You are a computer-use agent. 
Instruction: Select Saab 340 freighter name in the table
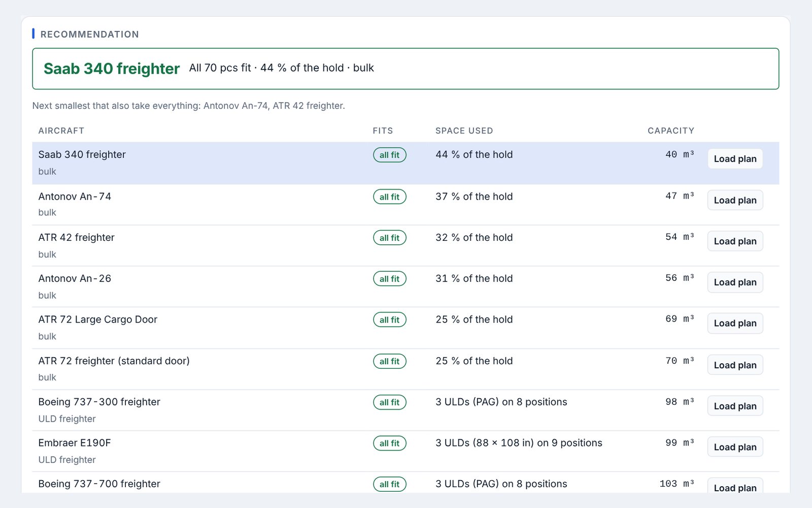[x=82, y=154]
